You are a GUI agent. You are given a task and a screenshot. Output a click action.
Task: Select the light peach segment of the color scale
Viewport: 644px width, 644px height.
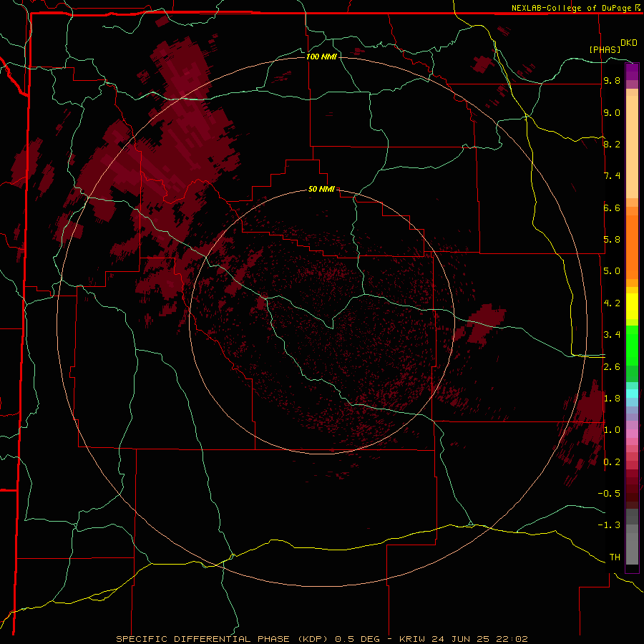tap(632, 147)
